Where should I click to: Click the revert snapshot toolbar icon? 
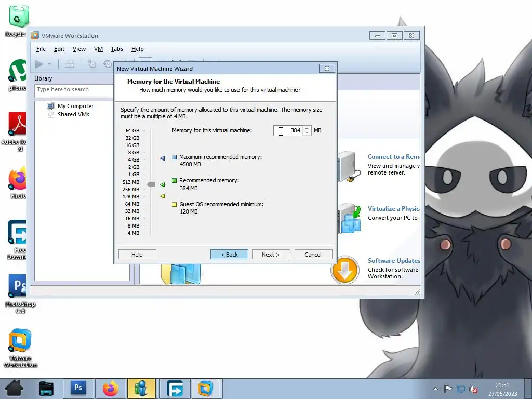coord(107,64)
